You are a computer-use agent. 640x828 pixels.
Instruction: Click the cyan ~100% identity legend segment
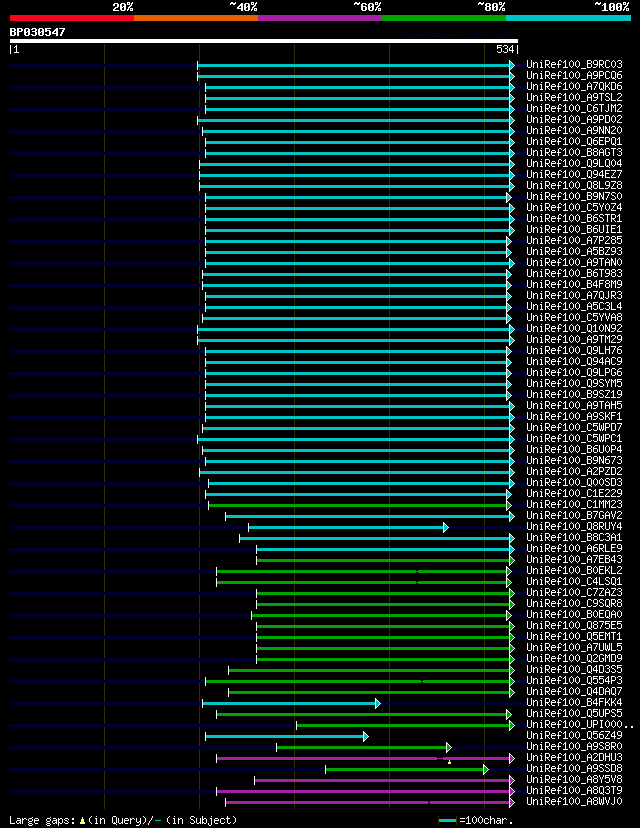click(x=569, y=18)
